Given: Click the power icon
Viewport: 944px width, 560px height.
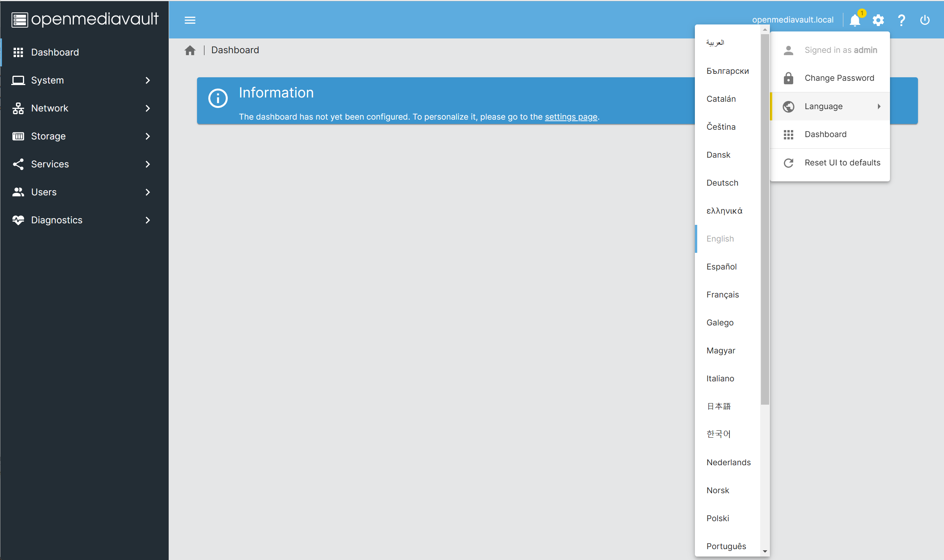Looking at the screenshot, I should click(x=925, y=20).
